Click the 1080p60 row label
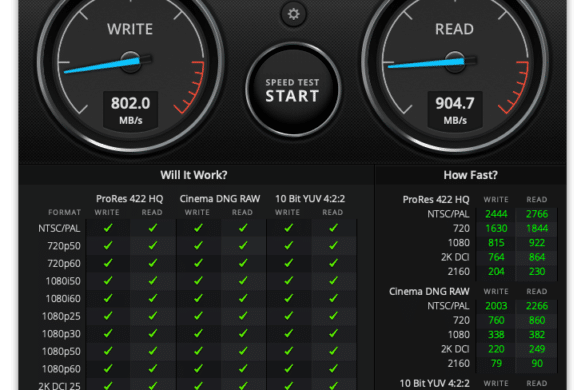Viewport: 585px width, 390px height. tap(61, 369)
